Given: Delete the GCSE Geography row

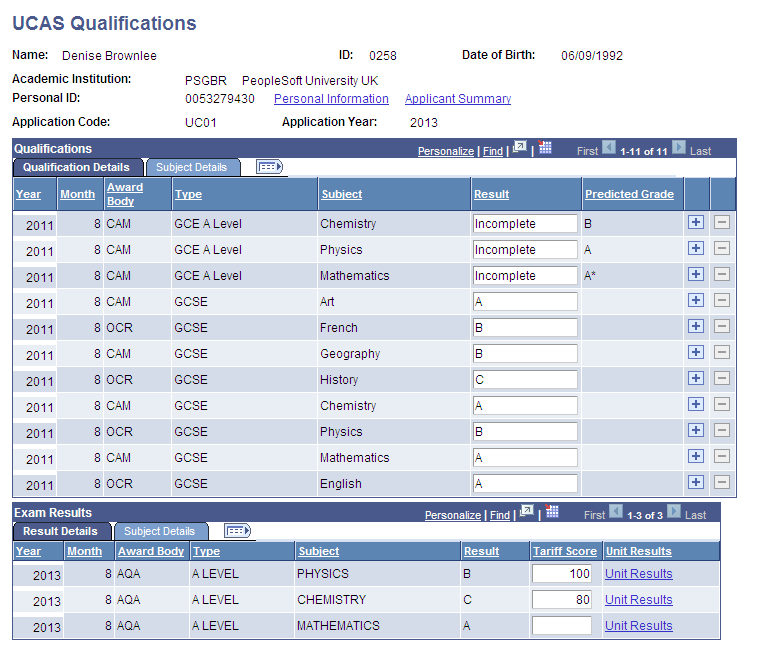Looking at the screenshot, I should pos(722,352).
